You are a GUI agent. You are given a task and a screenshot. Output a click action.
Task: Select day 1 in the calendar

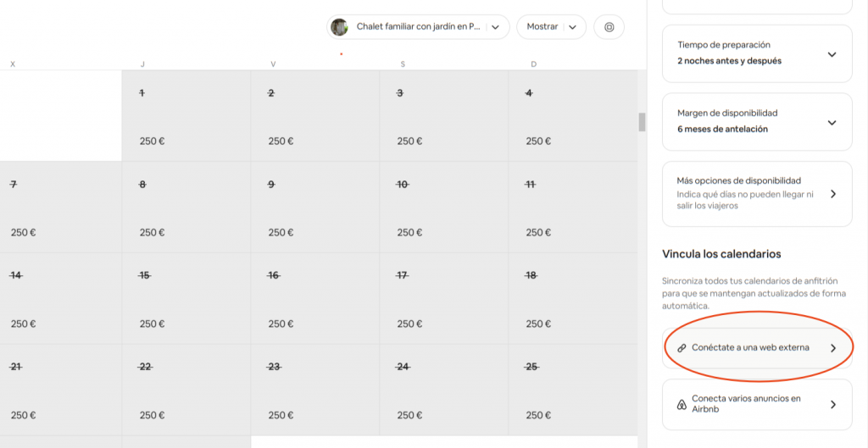coord(186,116)
